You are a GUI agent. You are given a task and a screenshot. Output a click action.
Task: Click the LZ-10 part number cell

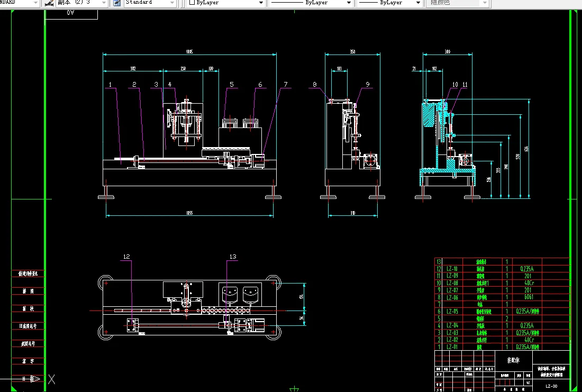(452, 269)
